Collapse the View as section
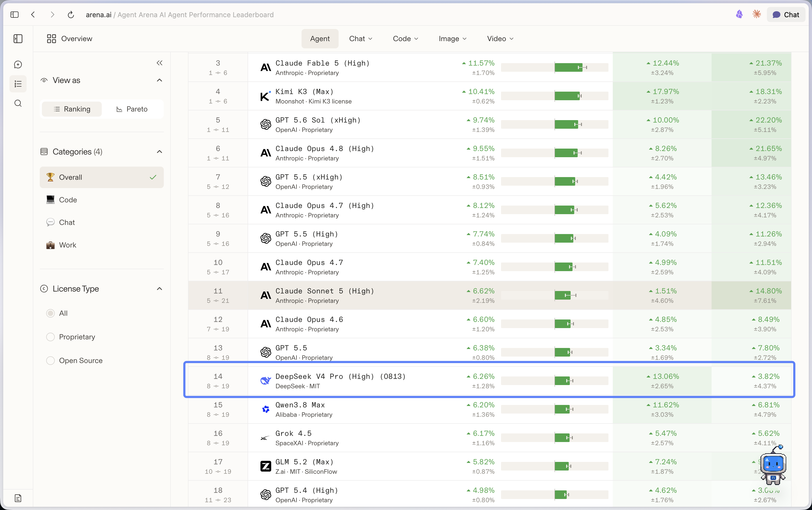The width and height of the screenshot is (812, 510). click(x=160, y=80)
